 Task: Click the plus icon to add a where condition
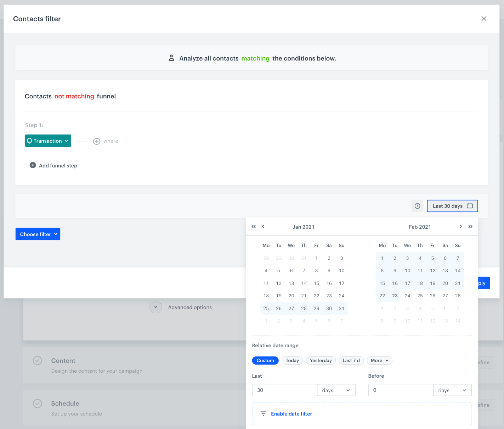pyautogui.click(x=97, y=141)
